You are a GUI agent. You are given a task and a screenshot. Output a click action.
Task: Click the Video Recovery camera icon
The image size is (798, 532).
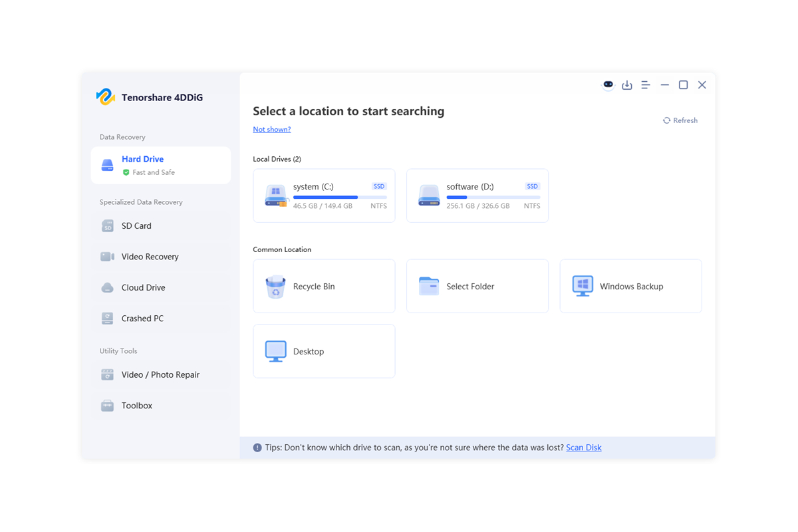pos(107,257)
